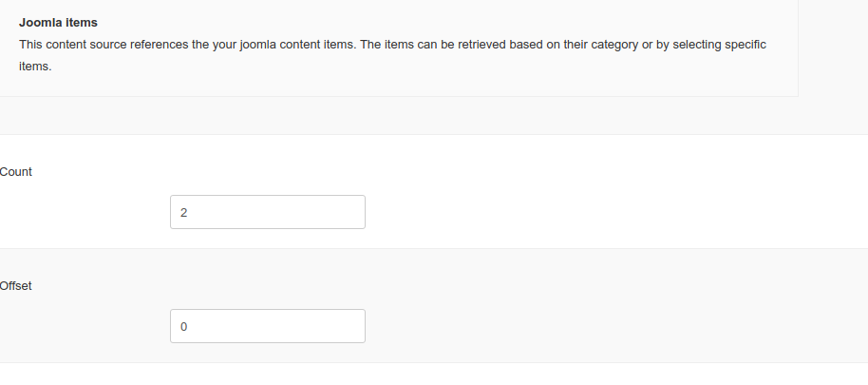
Task: Place cursor after value 0 in Offset
Action: 189,326
